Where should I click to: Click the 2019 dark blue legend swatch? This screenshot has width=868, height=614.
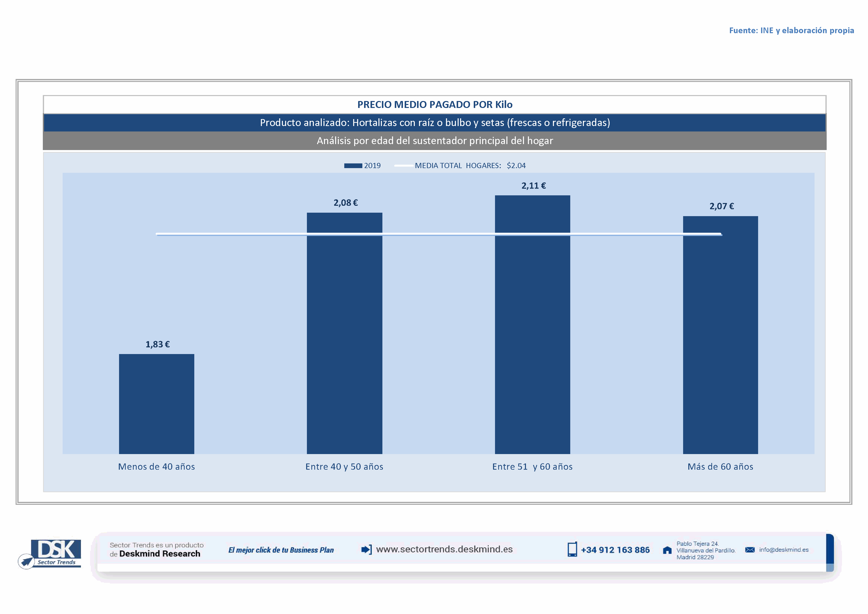point(353,166)
